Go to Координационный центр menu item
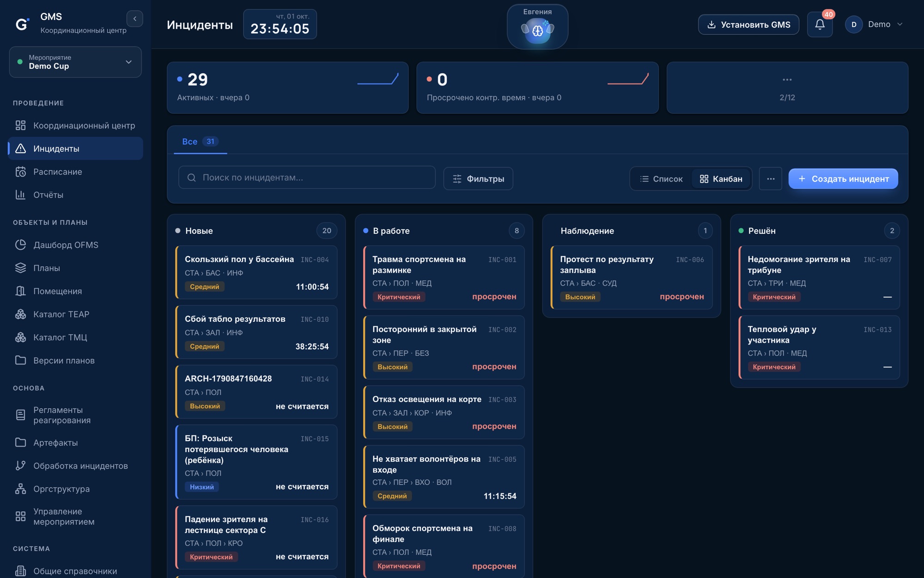This screenshot has height=578, width=924. (x=75, y=125)
